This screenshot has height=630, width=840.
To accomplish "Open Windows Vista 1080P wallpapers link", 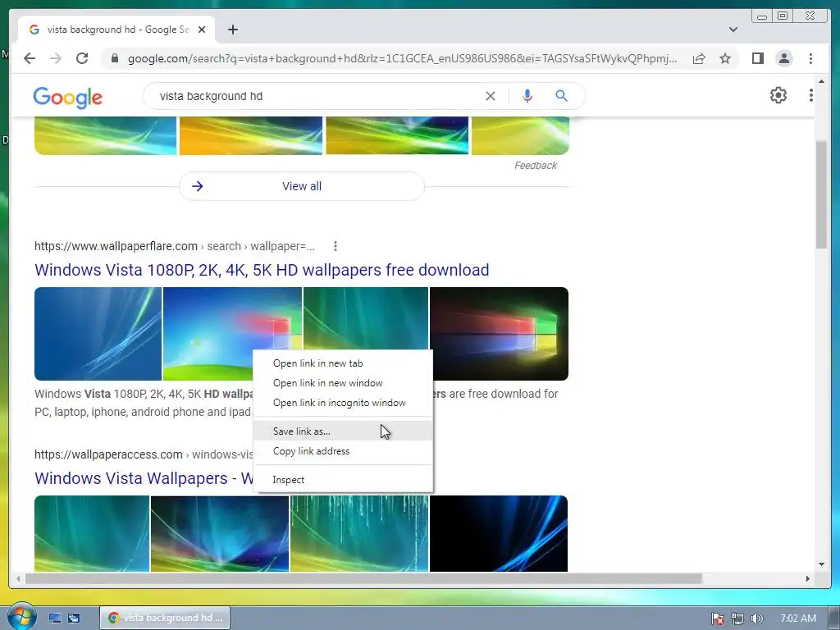I will coord(262,269).
